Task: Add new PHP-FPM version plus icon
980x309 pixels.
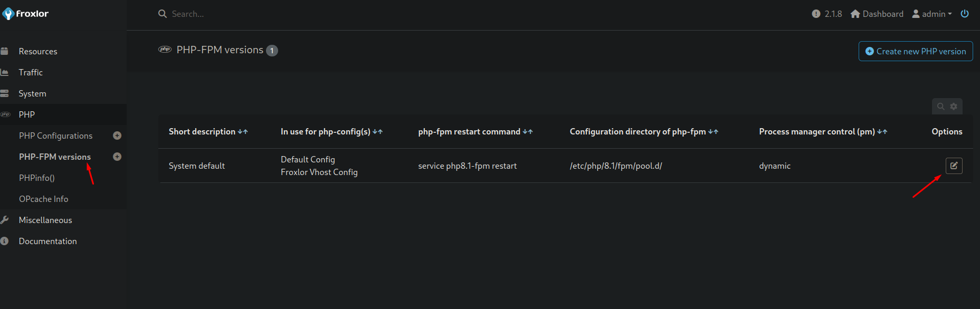Action: coord(117,157)
